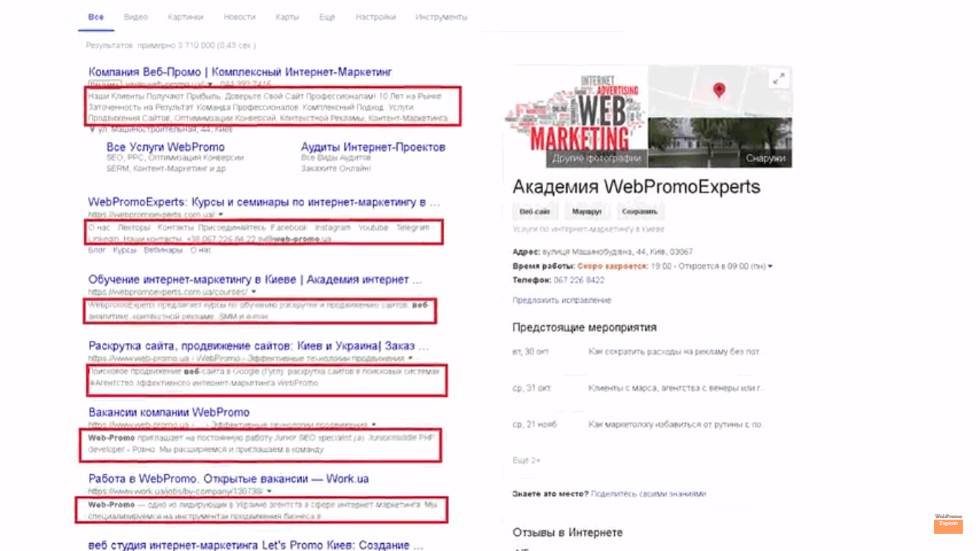Expand the map with fullscreen icon
The height and width of the screenshot is (551, 980).
coord(778,79)
